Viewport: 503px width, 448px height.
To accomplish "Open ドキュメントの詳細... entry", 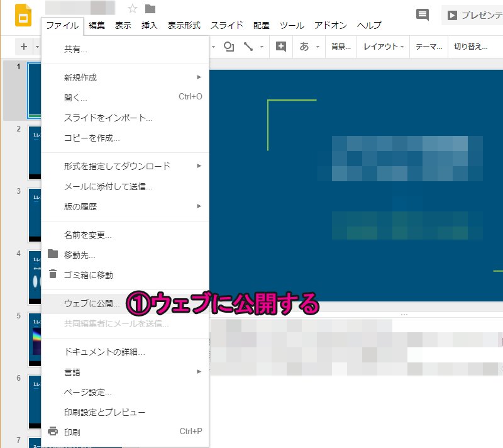I will [125, 352].
